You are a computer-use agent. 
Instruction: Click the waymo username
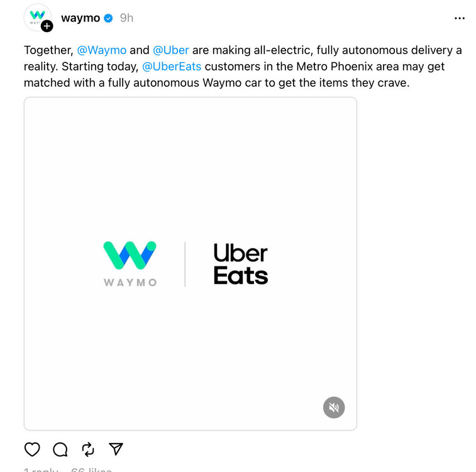80,18
